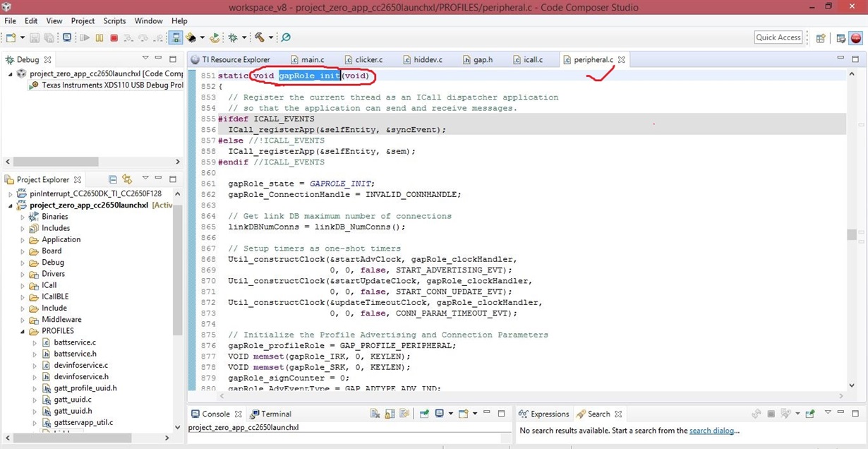Close the peripheral.c editor tab
Screen dimensions: 868x449
coord(622,60)
